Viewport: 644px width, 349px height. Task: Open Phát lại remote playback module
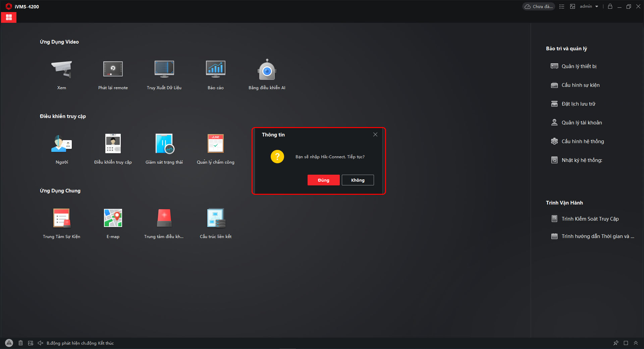tap(113, 70)
